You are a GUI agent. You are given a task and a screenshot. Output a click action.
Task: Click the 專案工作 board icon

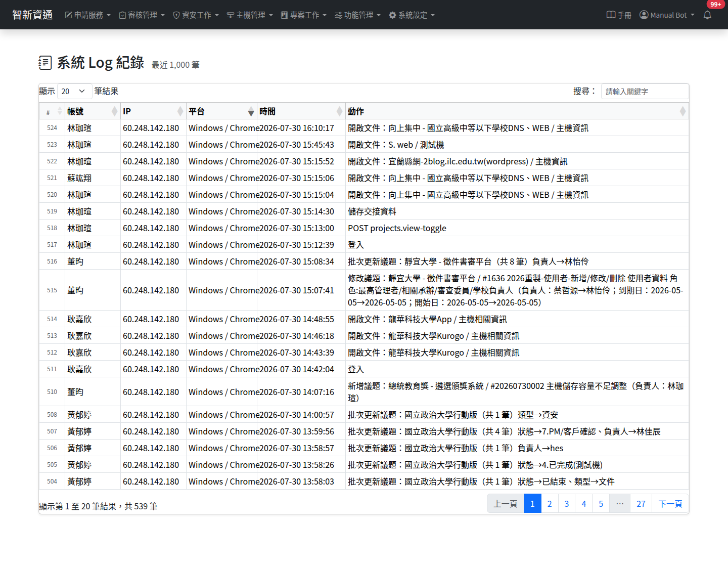click(x=284, y=15)
